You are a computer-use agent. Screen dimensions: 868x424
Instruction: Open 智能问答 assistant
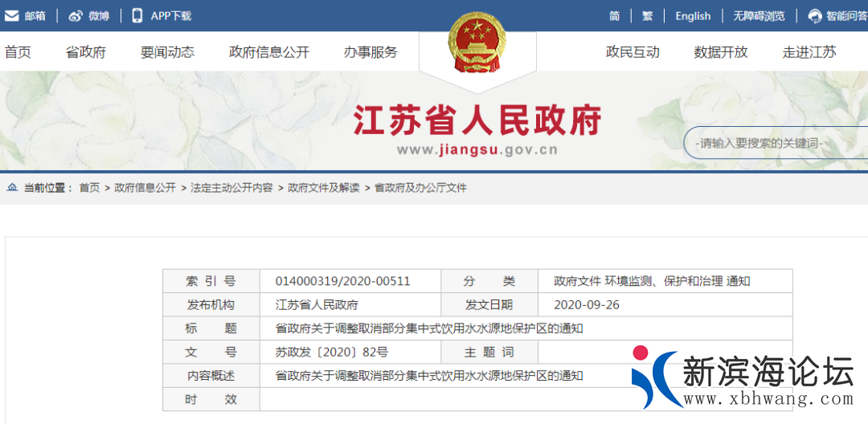[x=847, y=16]
